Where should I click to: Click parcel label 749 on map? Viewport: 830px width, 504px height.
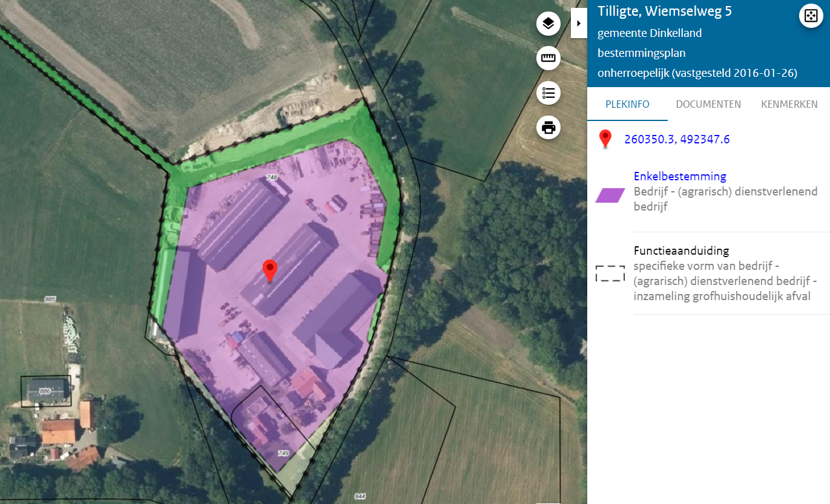click(283, 453)
